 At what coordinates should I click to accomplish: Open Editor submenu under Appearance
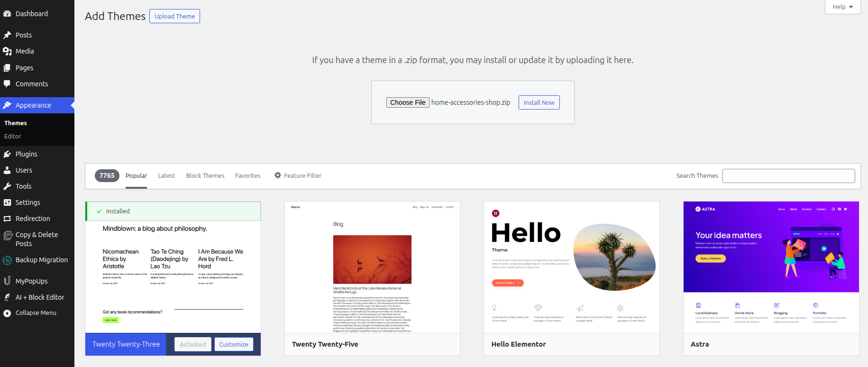13,137
